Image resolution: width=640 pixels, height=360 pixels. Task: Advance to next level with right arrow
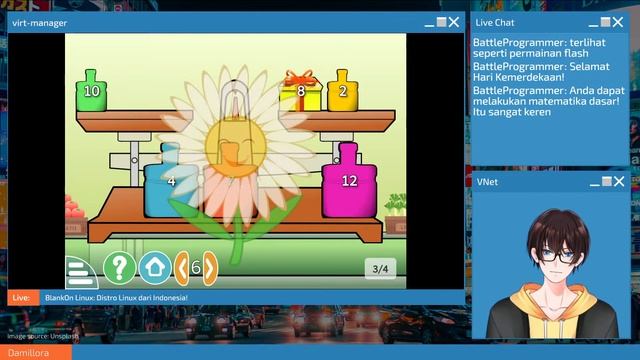[x=210, y=268]
